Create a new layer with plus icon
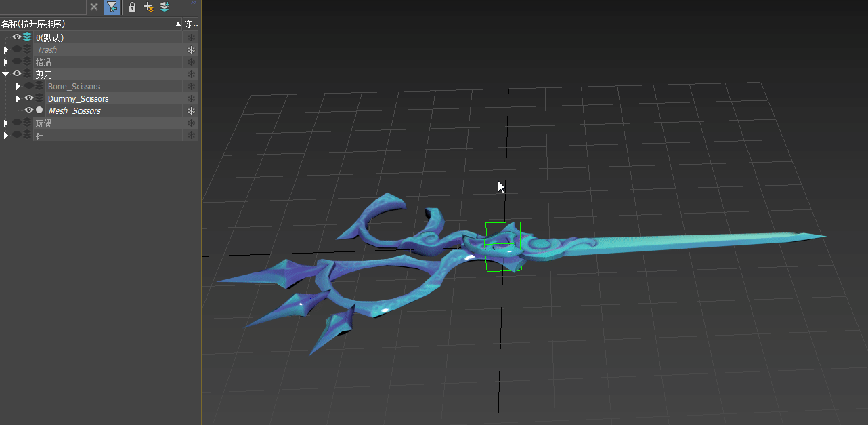 [x=148, y=7]
